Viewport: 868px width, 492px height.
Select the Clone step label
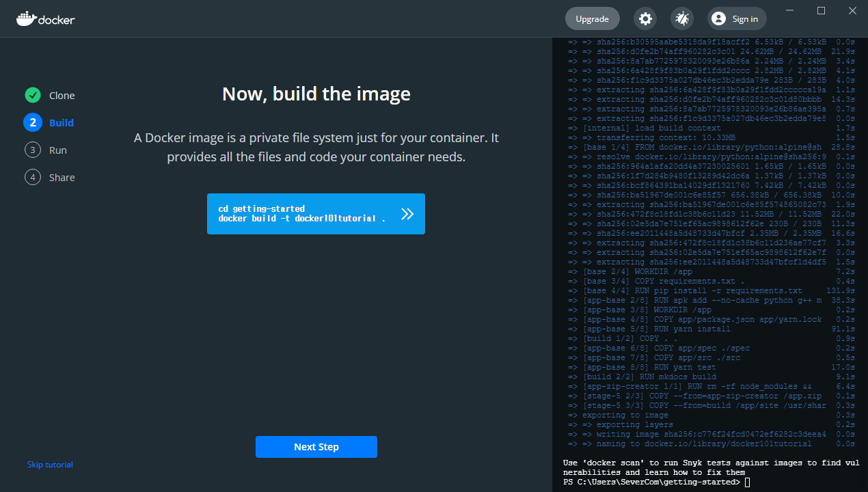point(62,96)
